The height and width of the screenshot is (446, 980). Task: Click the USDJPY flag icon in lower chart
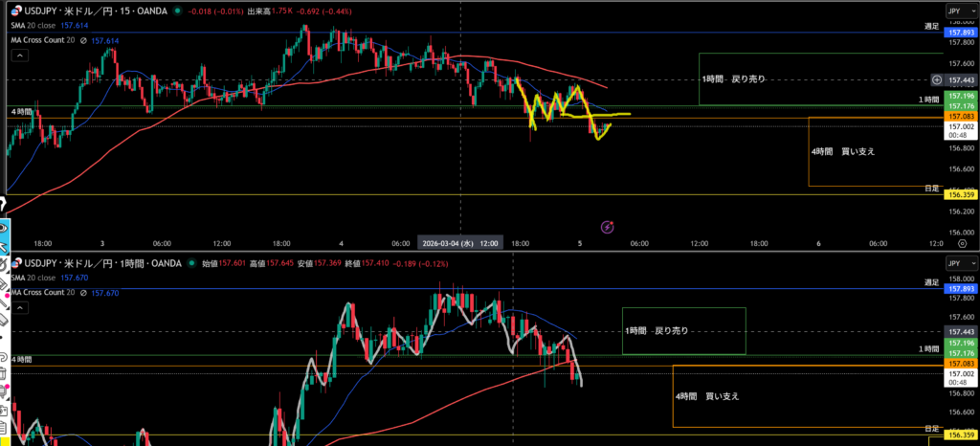[16, 263]
